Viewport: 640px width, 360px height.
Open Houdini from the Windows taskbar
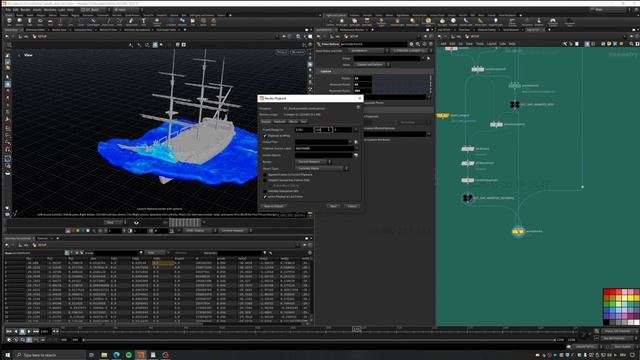tap(140, 355)
